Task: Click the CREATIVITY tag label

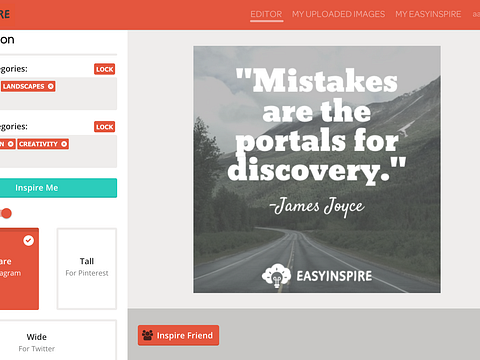Action: 38,144
